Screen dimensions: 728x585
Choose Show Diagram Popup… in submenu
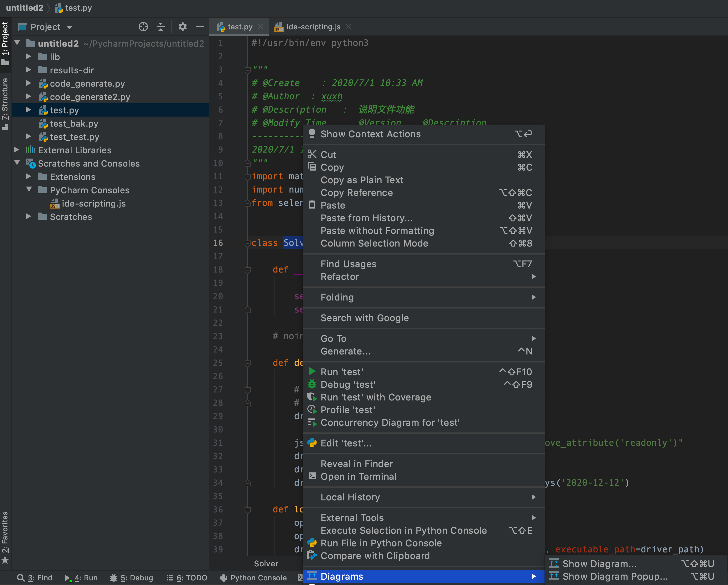tap(636, 577)
